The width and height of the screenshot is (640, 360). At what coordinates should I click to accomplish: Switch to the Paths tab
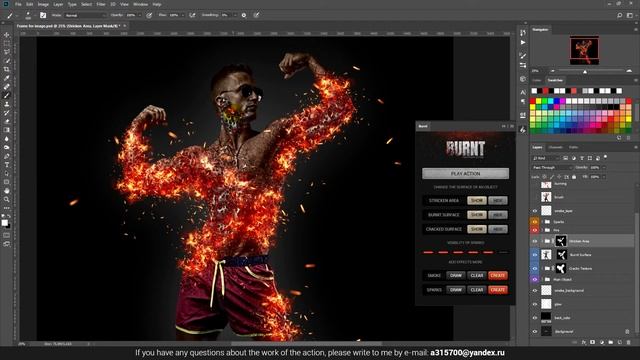(x=573, y=147)
